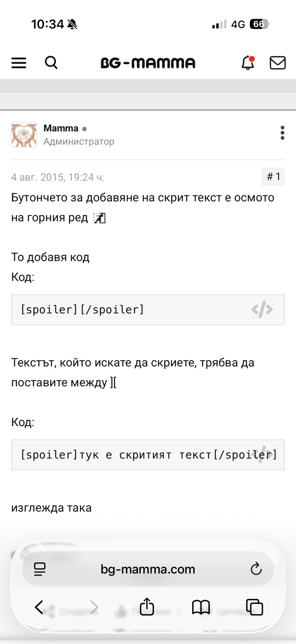
Task: Open Mamma's profile avatar picture
Action: (x=24, y=135)
